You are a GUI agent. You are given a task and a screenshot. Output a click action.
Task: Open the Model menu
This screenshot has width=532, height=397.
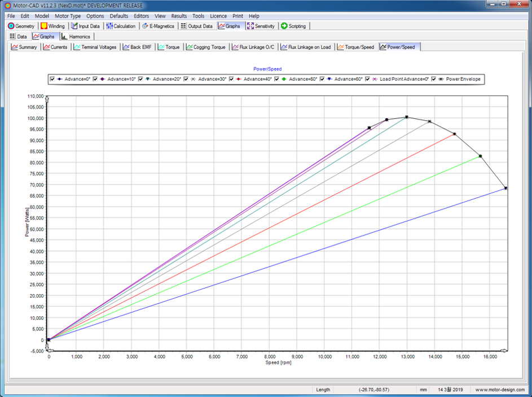click(42, 16)
